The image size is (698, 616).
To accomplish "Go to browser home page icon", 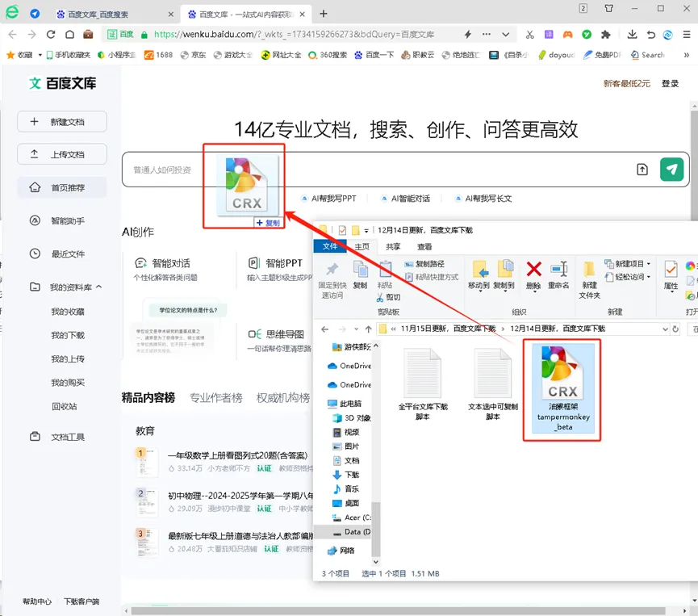I will pyautogui.click(x=69, y=34).
